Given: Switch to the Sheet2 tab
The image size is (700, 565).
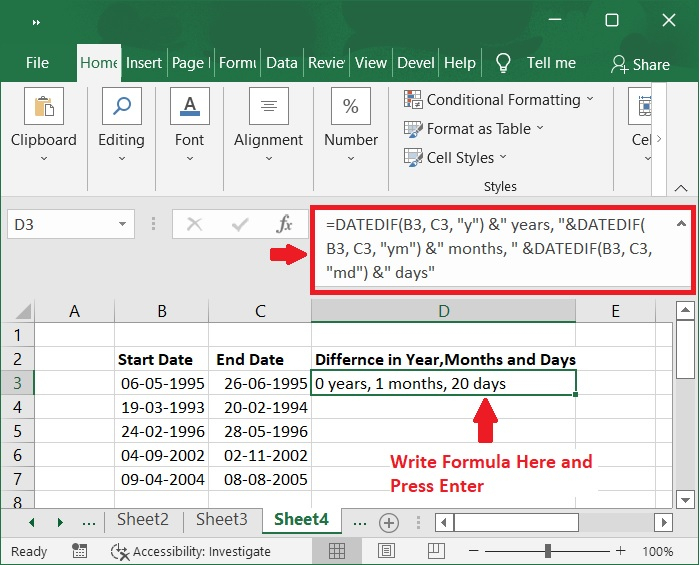Looking at the screenshot, I should pyautogui.click(x=143, y=520).
